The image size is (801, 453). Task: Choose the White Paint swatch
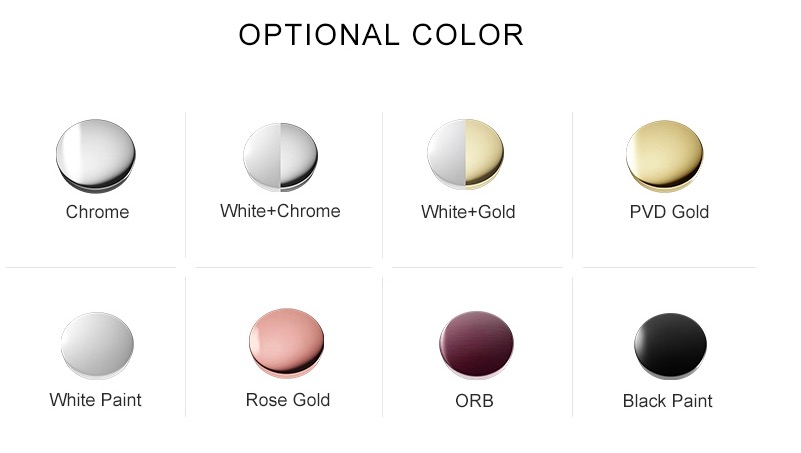(97, 345)
